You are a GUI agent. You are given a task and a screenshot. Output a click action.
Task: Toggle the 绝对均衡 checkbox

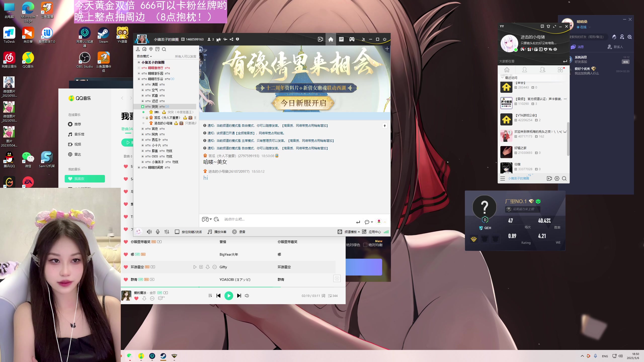(x=365, y=245)
